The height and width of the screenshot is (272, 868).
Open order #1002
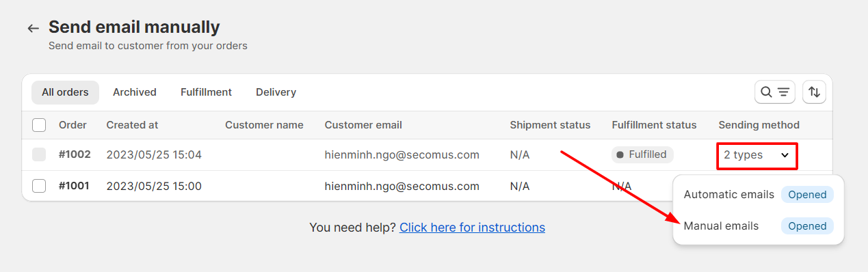pyautogui.click(x=75, y=154)
